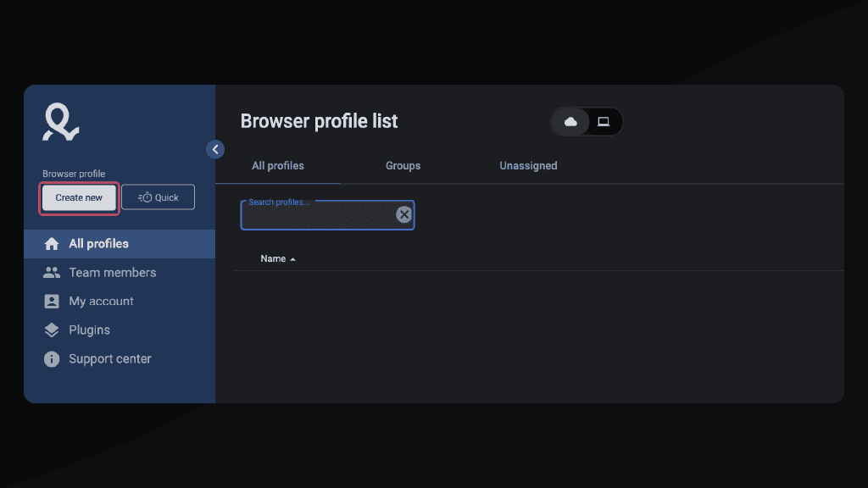This screenshot has width=868, height=488.
Task: Open Support center from the sidebar
Action: [109, 358]
